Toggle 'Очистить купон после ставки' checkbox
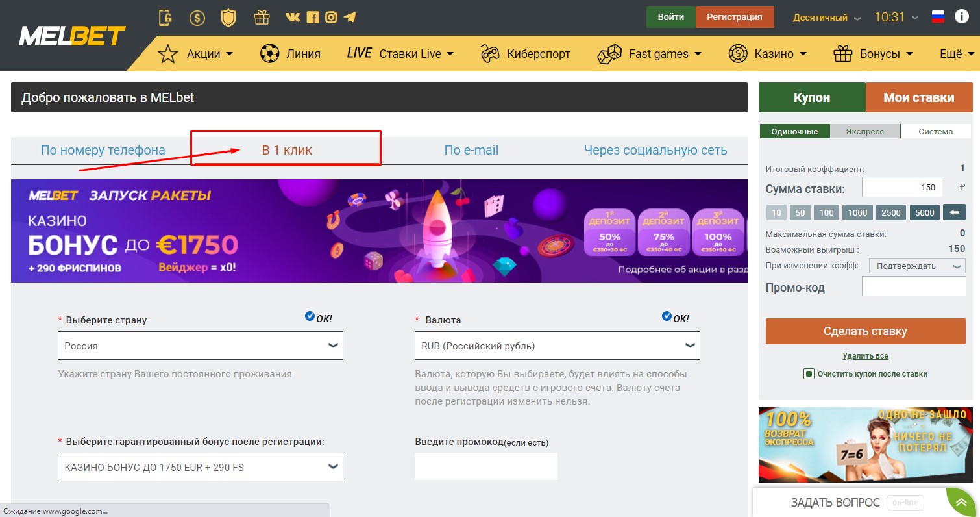Image resolution: width=980 pixels, height=517 pixels. pos(809,374)
